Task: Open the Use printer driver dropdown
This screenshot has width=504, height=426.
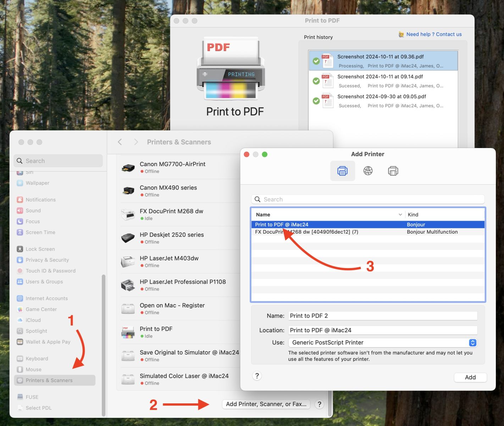Action: pyautogui.click(x=383, y=343)
